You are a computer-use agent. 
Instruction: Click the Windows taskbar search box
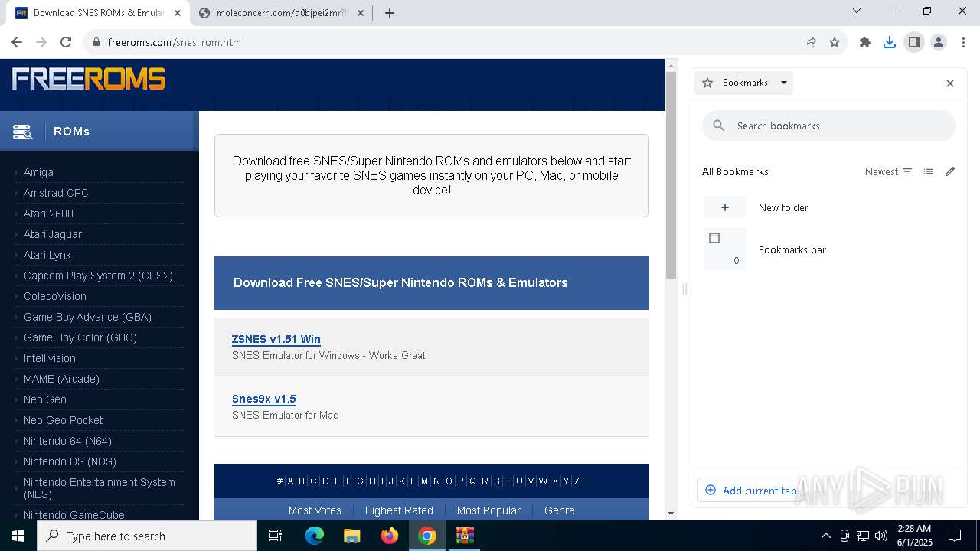(x=147, y=536)
